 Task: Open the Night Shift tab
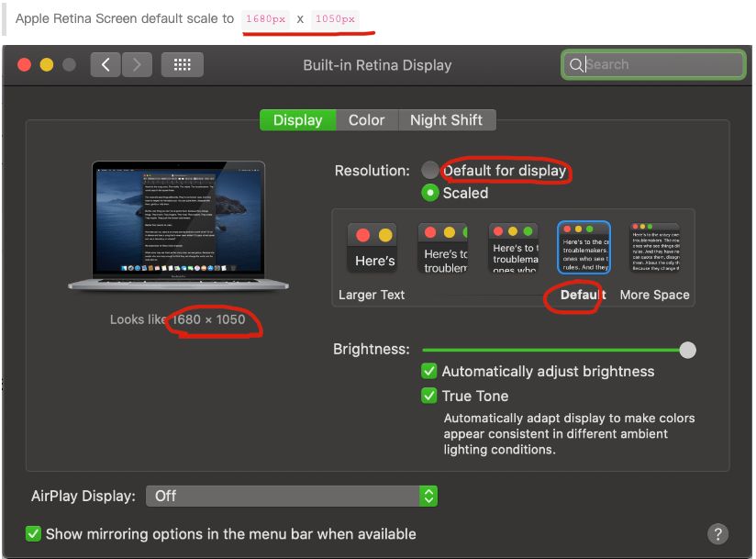point(446,120)
